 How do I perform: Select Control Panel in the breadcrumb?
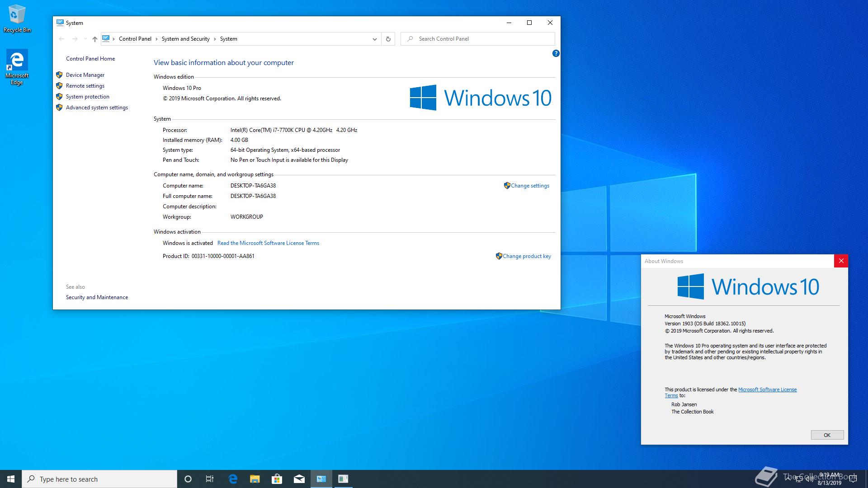(x=135, y=39)
